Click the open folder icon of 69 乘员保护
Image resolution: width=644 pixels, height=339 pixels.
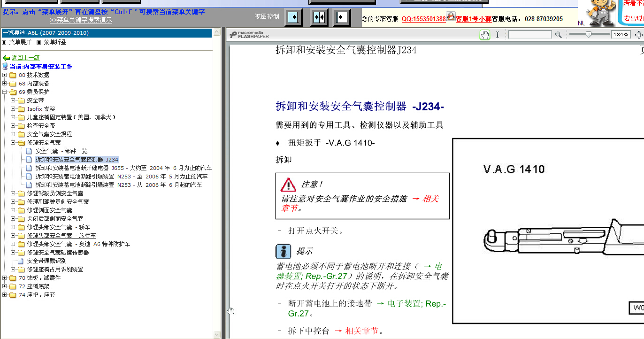(x=13, y=92)
